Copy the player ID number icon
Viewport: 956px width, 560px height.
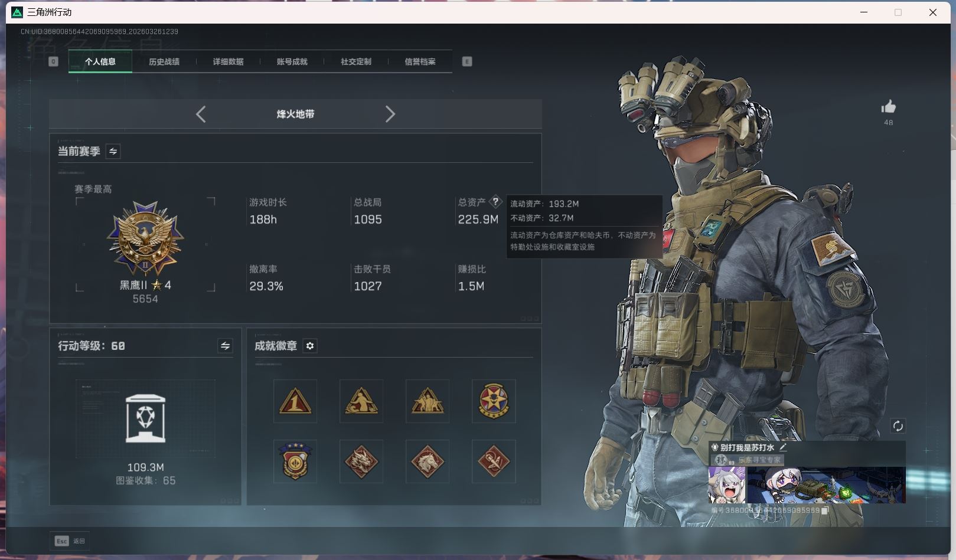(826, 510)
